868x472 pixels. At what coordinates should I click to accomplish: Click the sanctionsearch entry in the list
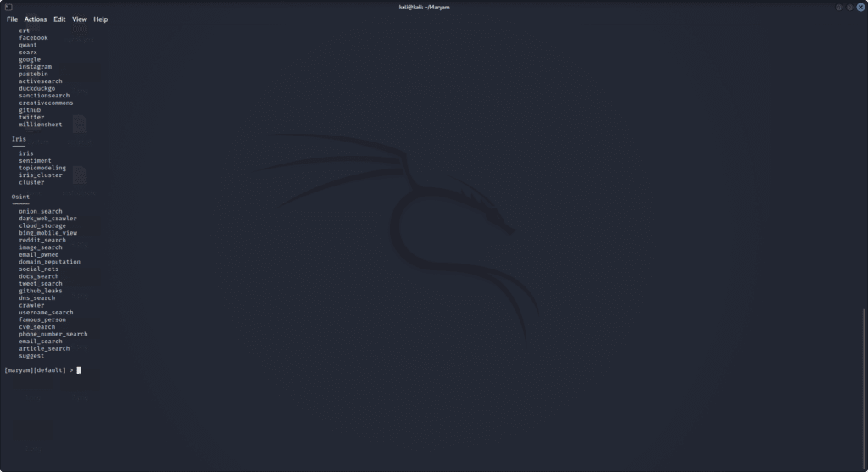pos(44,96)
